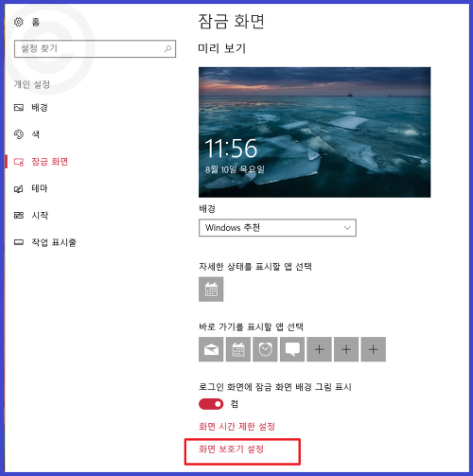Open the 색 settings page

35,134
